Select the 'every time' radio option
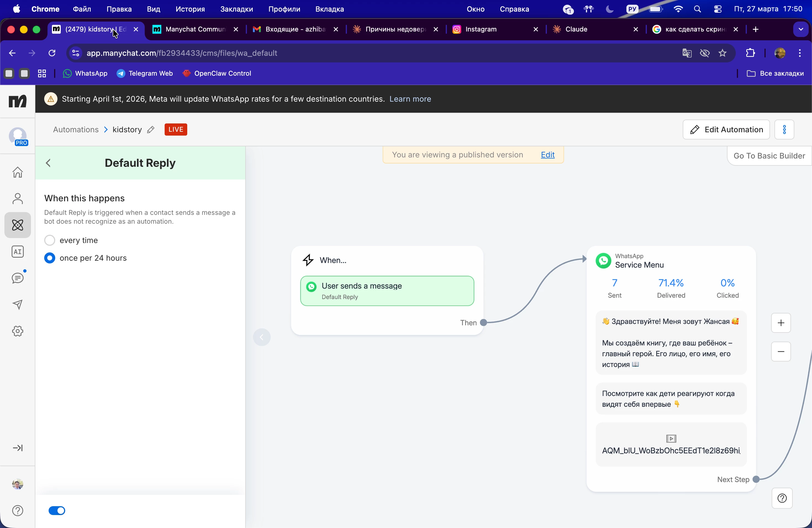Screen dimensions: 812x528 pos(50,240)
